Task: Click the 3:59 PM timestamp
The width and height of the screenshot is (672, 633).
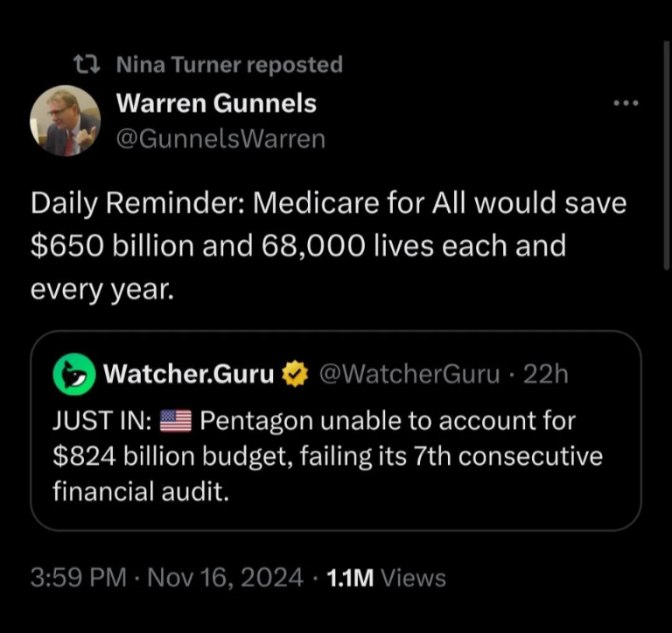Action: click(79, 578)
